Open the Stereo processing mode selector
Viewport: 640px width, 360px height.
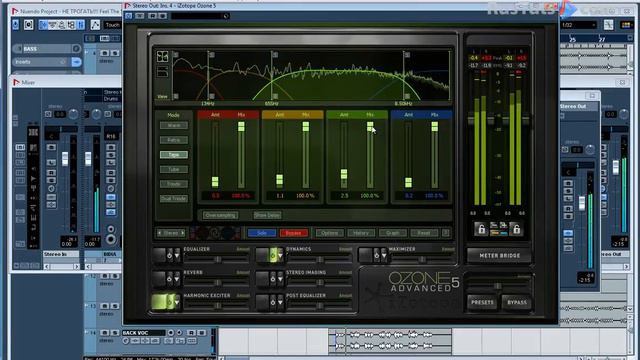click(171, 233)
